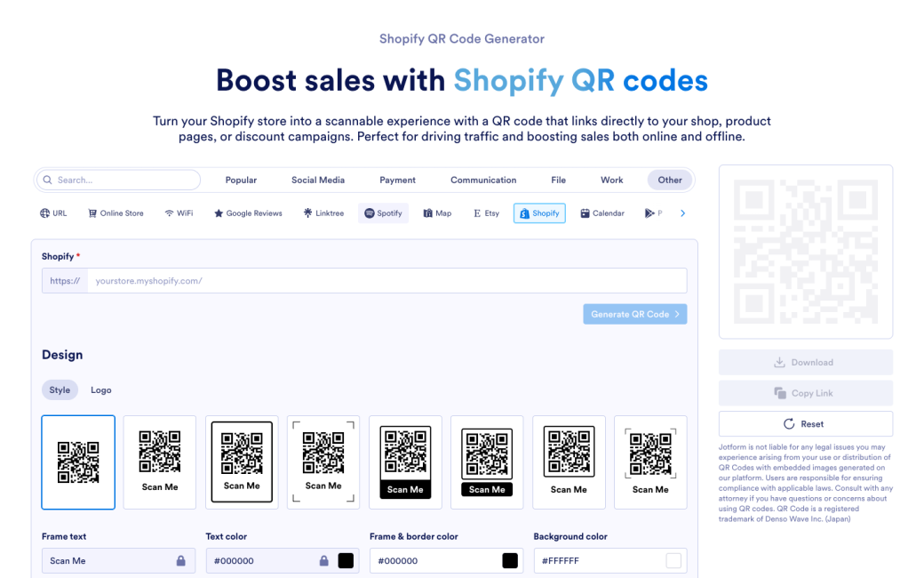
Task: Click the Search input field
Action: (x=119, y=180)
